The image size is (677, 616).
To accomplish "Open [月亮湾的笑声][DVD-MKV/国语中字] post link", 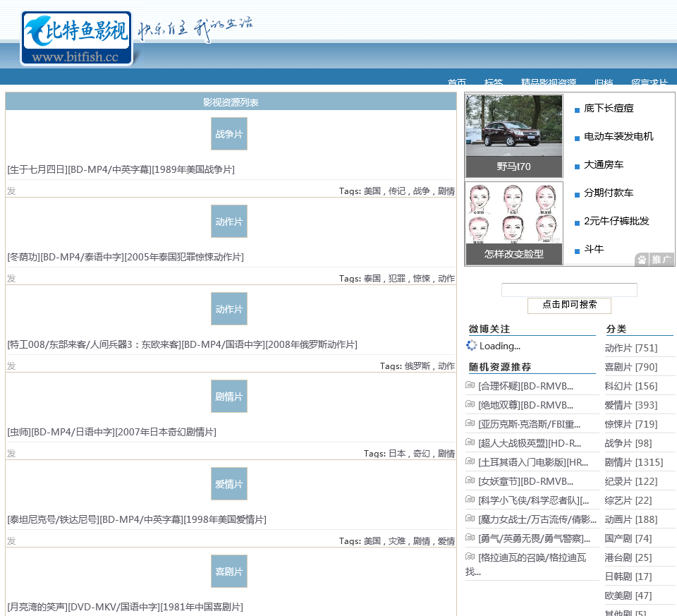I will pyautogui.click(x=126, y=607).
